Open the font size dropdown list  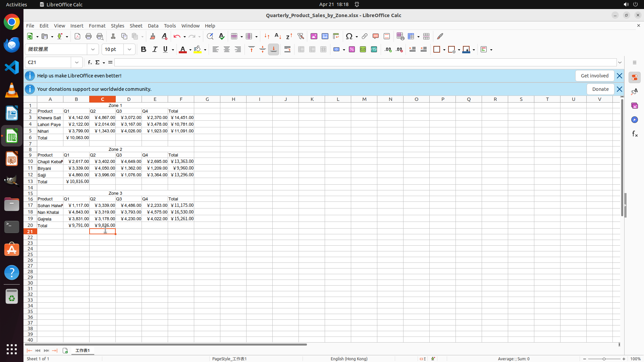[129, 49]
